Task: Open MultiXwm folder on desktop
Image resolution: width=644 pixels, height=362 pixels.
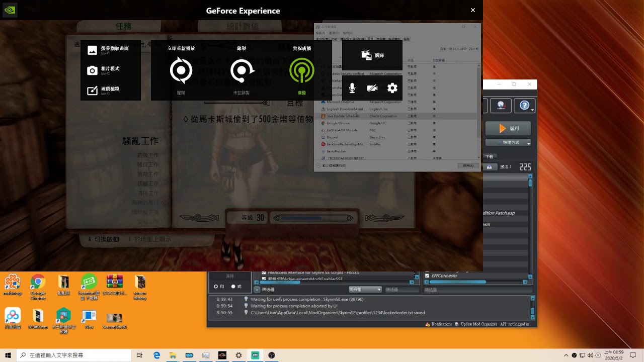Action: click(38, 318)
